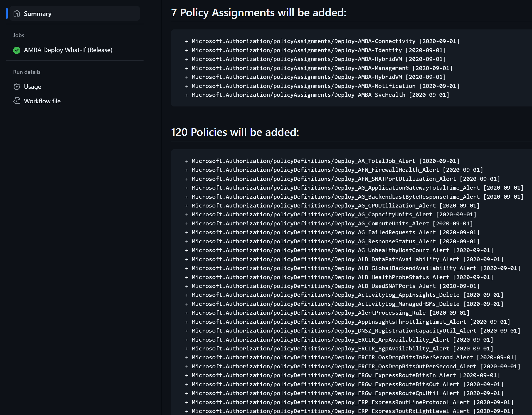Image resolution: width=532 pixels, height=415 pixels.
Task: Select the Deploy_ERCIR_ArpAvailability_Alert line
Action: 339,340
